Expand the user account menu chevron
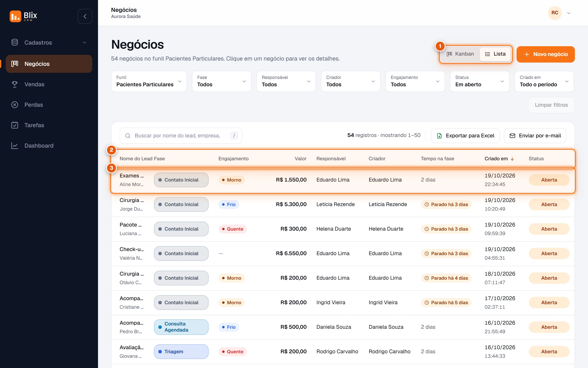The width and height of the screenshot is (588, 368). coord(569,13)
